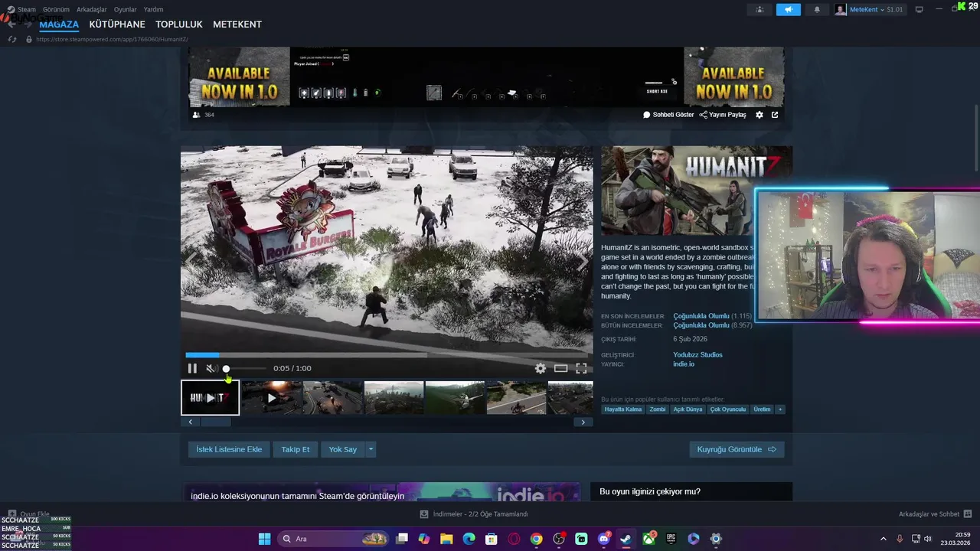The height and width of the screenshot is (551, 980).
Task: Switch to the METEKENT profile tab
Action: (237, 24)
